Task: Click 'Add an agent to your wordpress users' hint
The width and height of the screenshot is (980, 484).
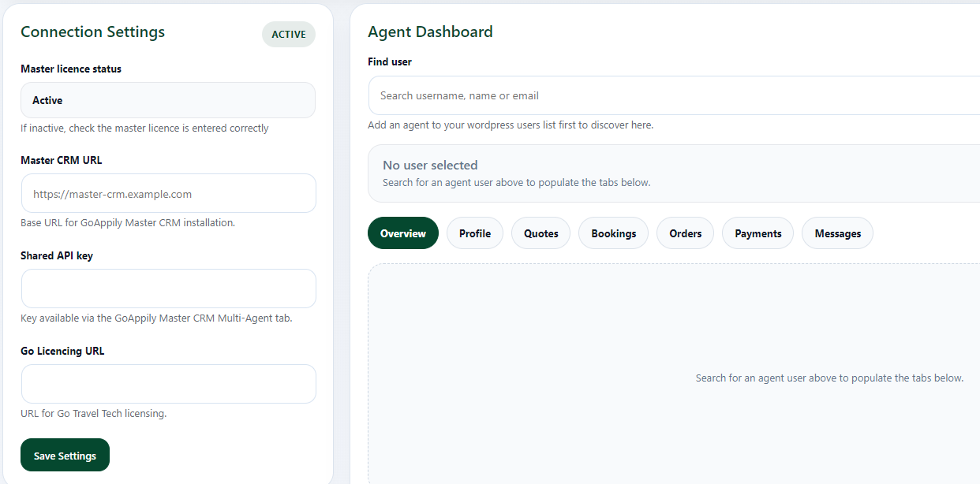Action: [x=511, y=125]
